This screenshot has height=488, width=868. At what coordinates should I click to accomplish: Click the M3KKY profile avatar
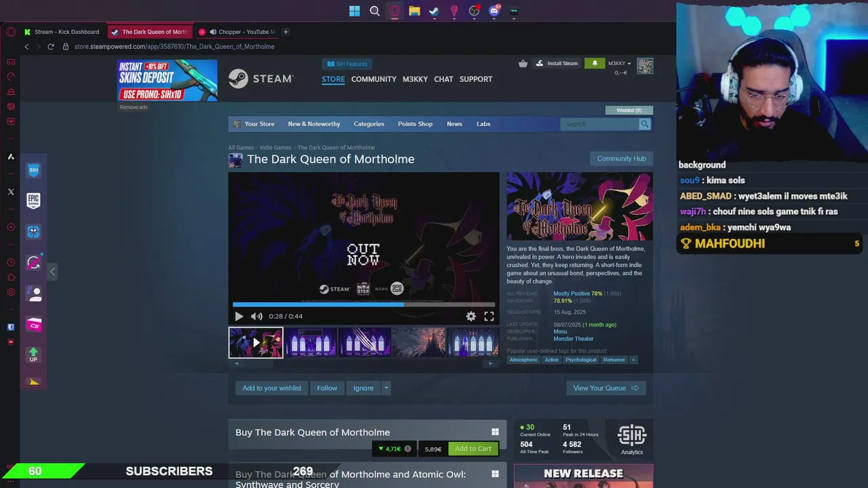tap(645, 66)
